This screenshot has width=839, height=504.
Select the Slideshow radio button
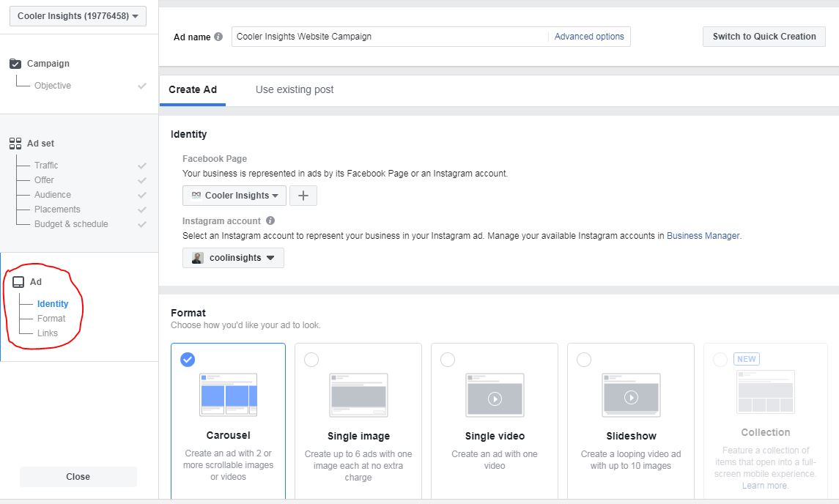coord(584,360)
